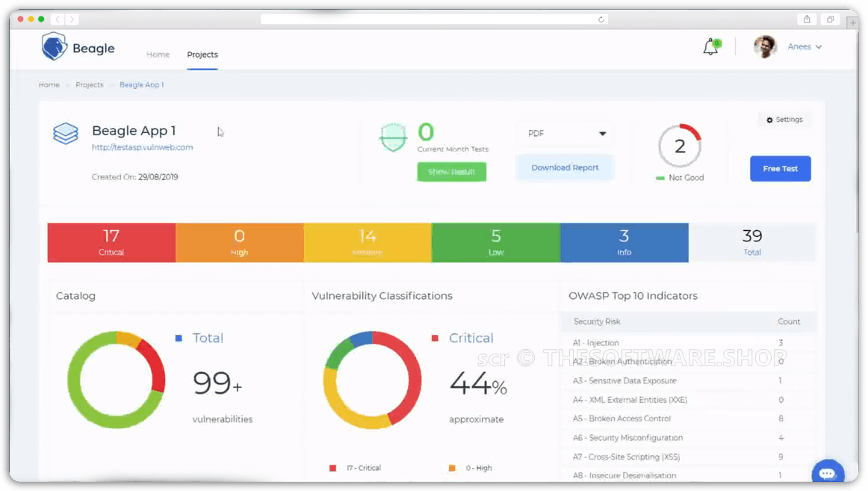Click the Home breadcrumb link
This screenshot has height=491, width=868.
coord(49,84)
